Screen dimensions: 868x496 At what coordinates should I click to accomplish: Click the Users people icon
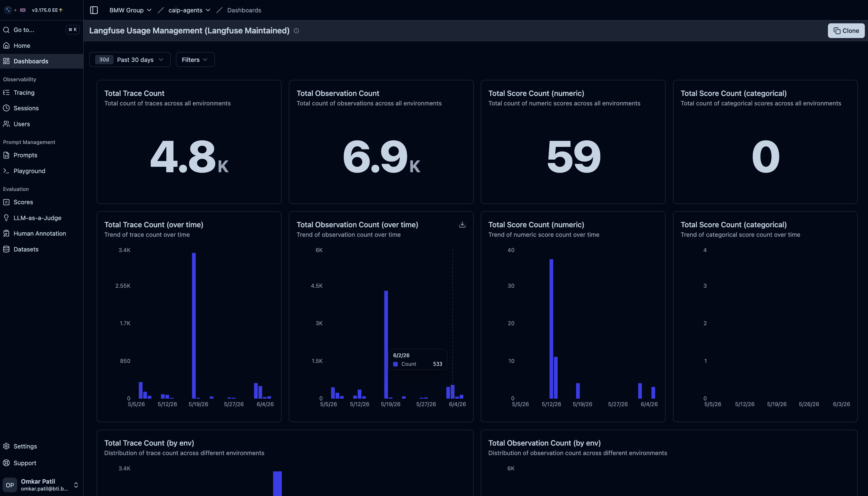pos(6,124)
